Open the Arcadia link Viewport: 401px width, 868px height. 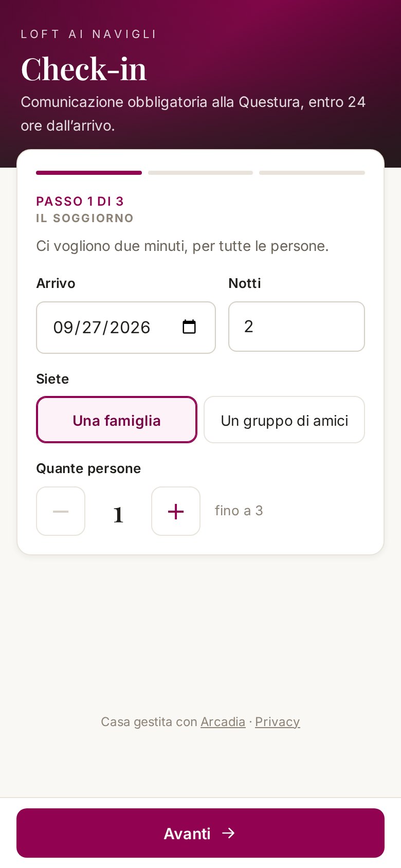[223, 722]
